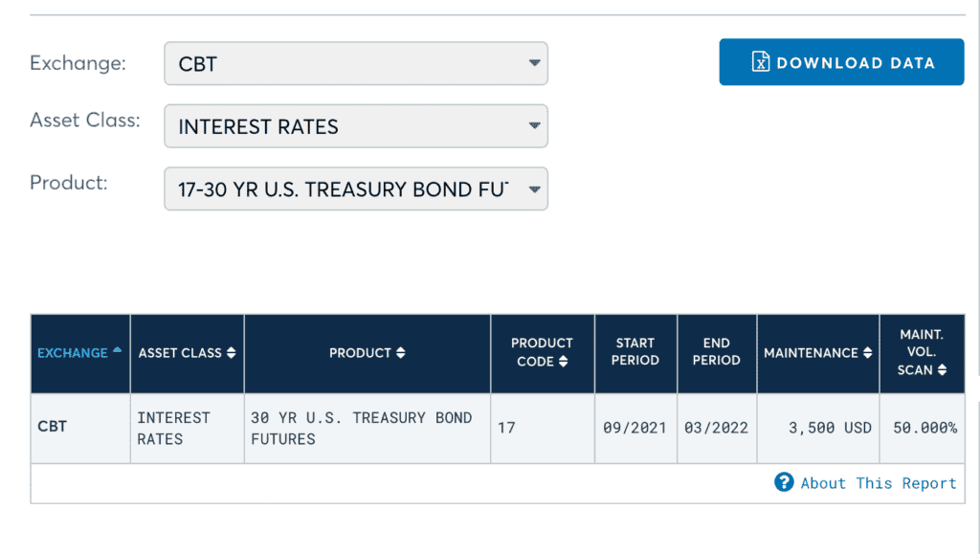Click the Excel file icon in Download Data
This screenshot has width=980, height=554.
761,63
